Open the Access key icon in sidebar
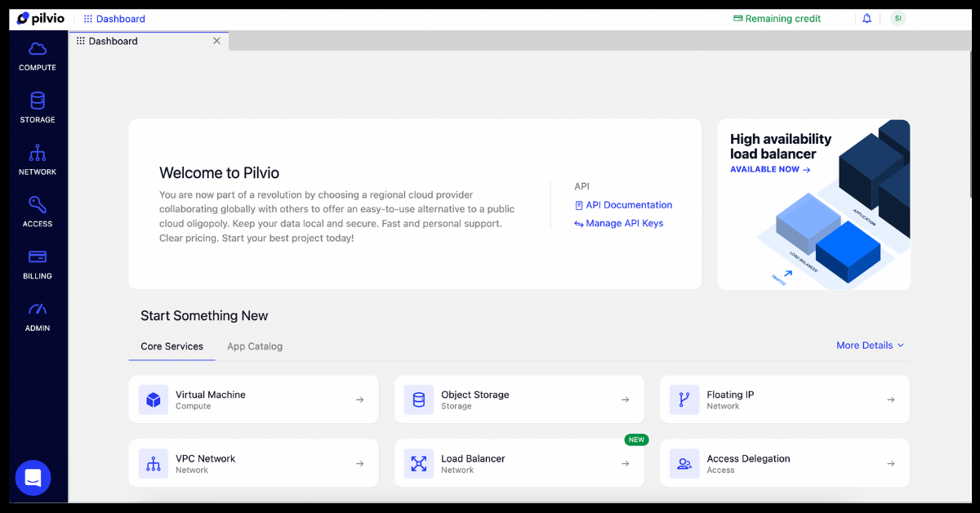 38,205
